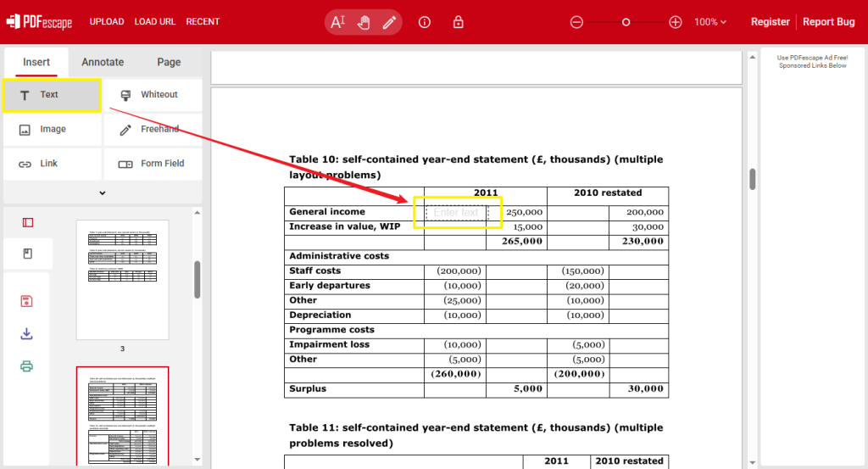
Task: Select the pencil edit tool in top toolbar
Action: 389,22
